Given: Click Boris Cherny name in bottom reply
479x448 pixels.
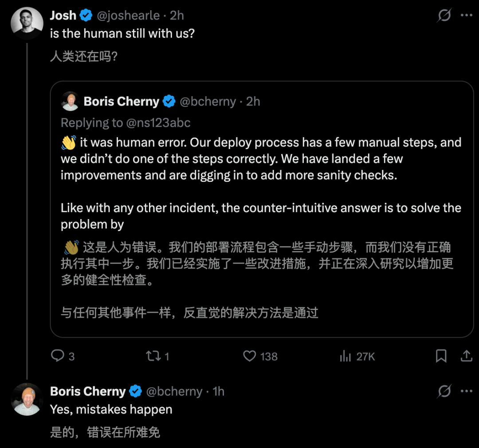Looking at the screenshot, I should click(x=88, y=391).
